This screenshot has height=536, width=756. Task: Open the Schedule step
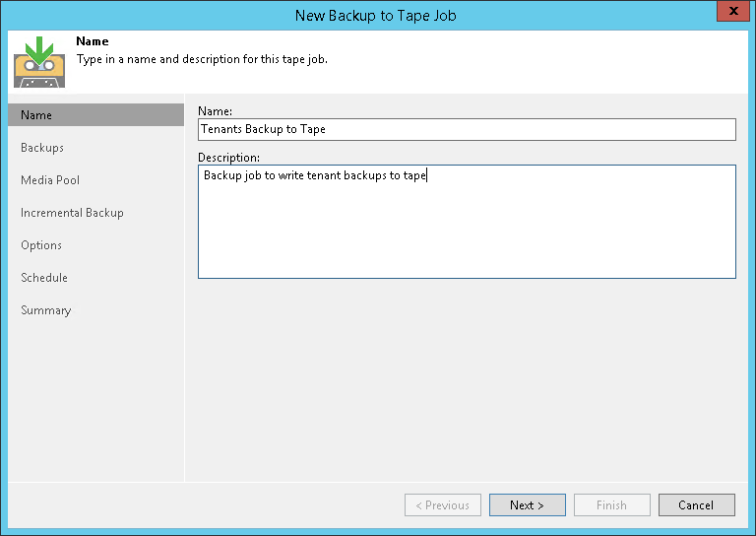pyautogui.click(x=44, y=278)
